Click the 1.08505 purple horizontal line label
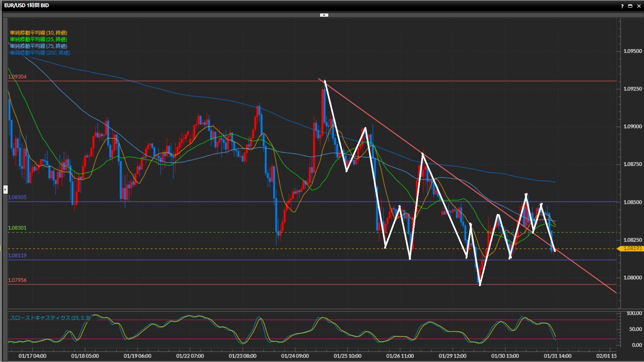The image size is (644, 362). pos(17,197)
